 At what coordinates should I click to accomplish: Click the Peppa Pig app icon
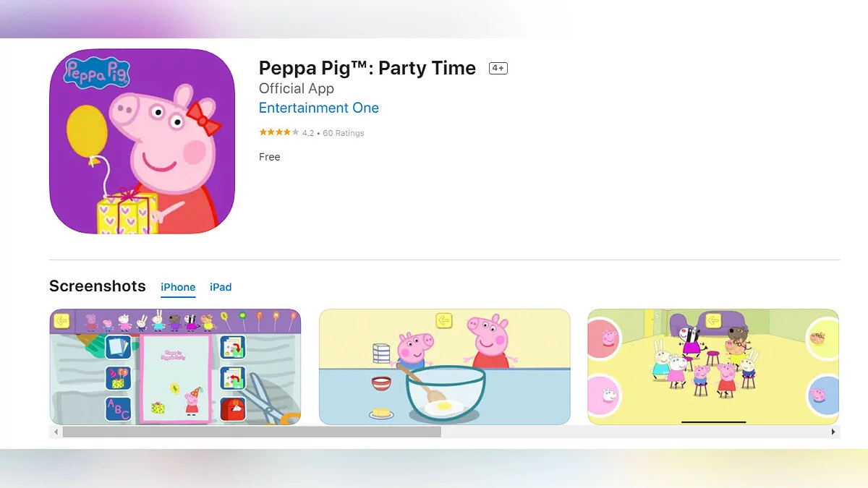click(142, 141)
